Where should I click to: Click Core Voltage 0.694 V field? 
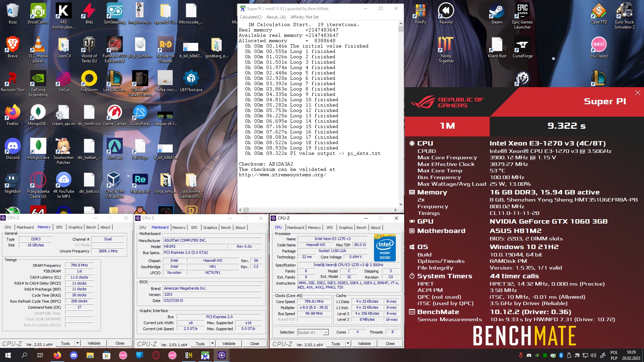[356, 257]
